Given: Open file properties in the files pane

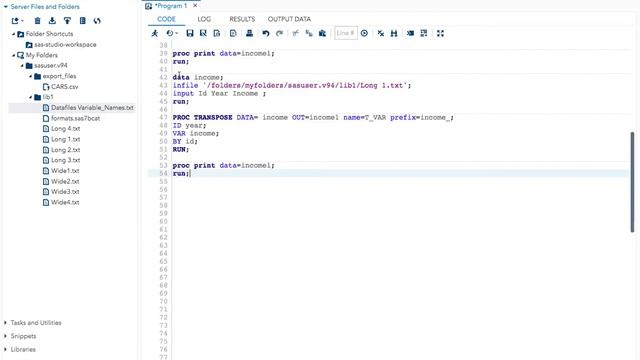Looking at the screenshot, I should [82, 21].
